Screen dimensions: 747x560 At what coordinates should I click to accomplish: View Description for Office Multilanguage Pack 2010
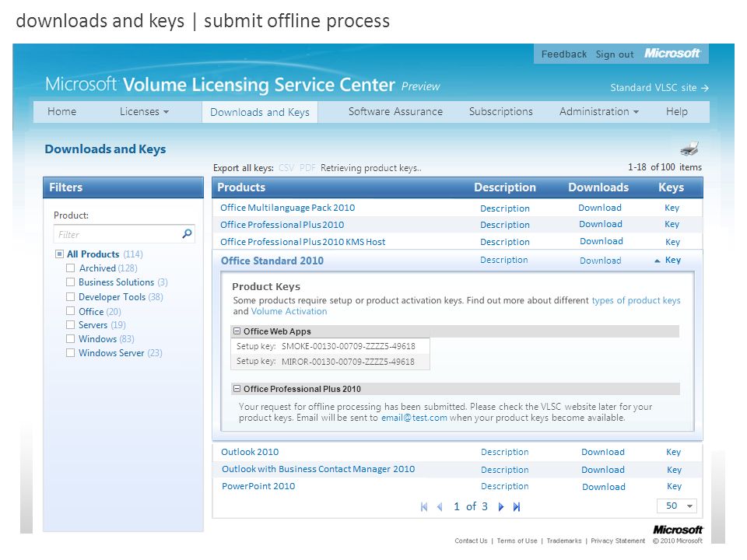(504, 208)
